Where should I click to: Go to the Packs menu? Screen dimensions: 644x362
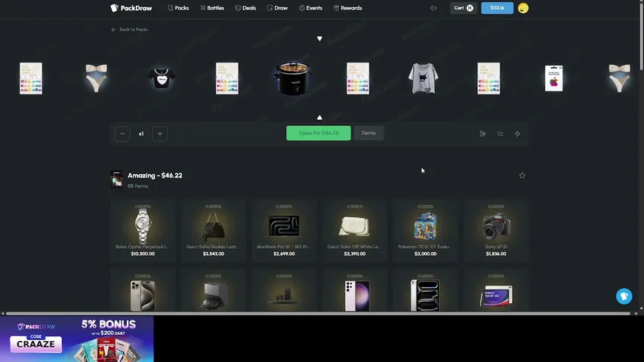coord(178,8)
